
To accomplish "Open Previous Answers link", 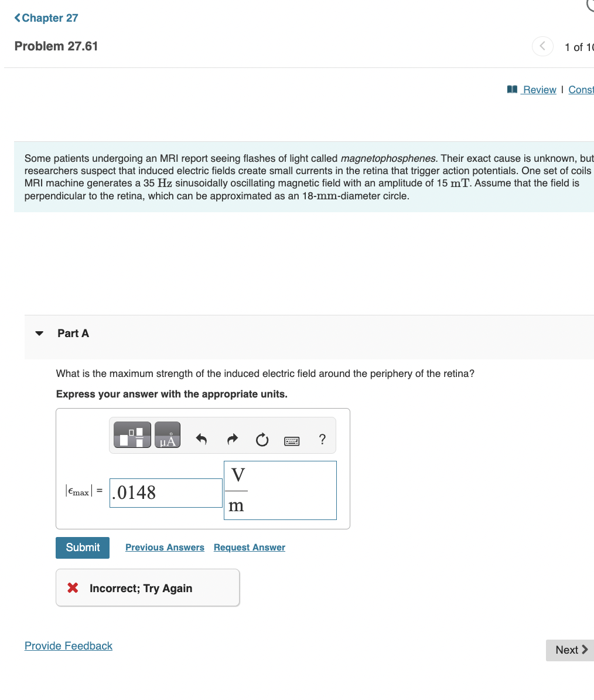I will [165, 548].
